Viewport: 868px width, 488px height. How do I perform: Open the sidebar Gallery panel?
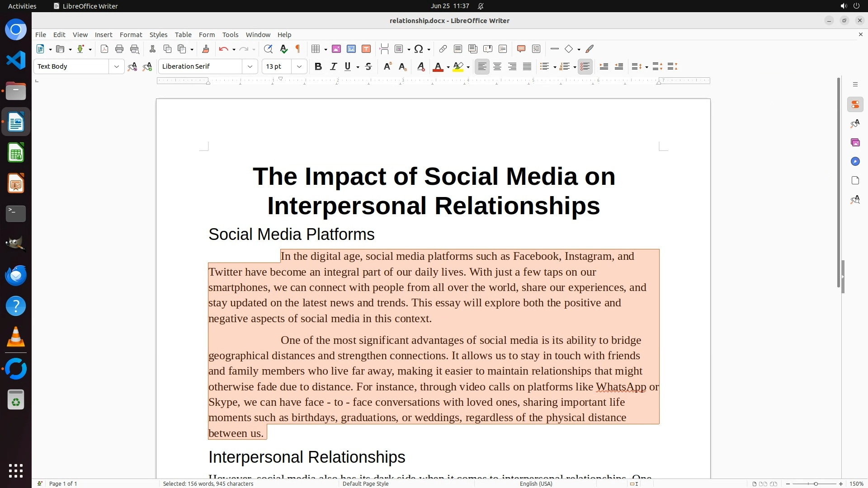point(855,142)
